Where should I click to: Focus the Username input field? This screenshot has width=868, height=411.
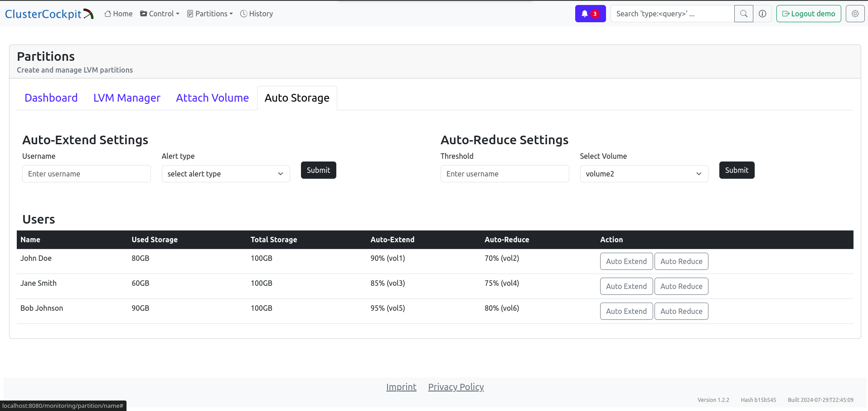click(x=86, y=174)
